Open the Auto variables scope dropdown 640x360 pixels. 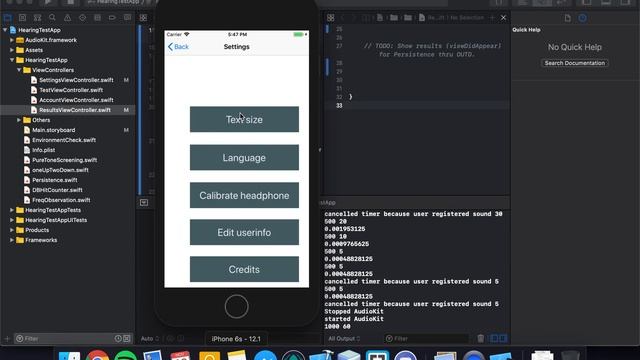point(150,338)
